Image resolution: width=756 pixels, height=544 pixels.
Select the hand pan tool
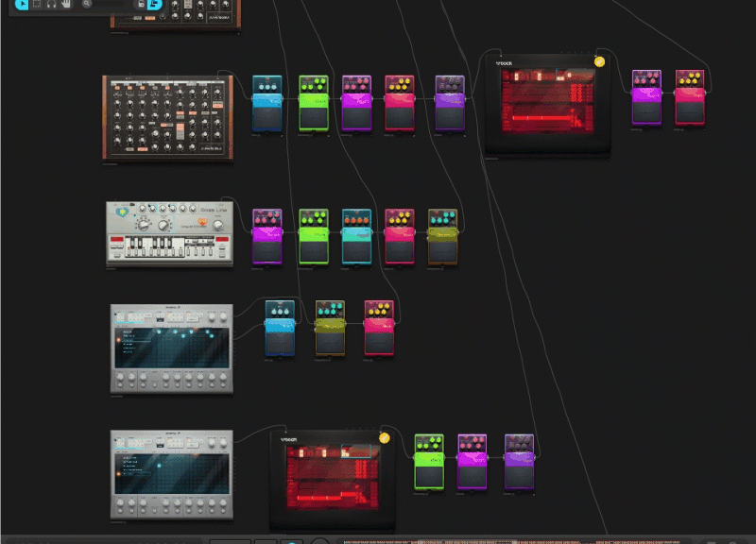65,6
